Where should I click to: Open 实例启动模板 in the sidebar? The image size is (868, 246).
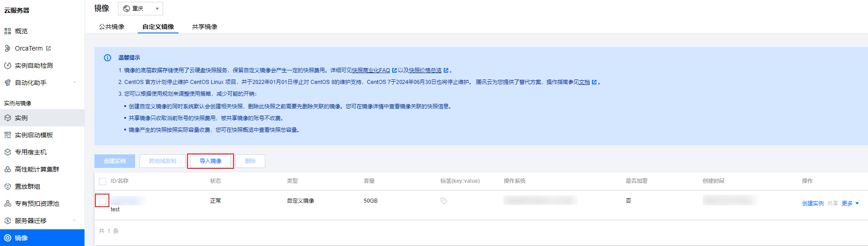click(x=42, y=135)
